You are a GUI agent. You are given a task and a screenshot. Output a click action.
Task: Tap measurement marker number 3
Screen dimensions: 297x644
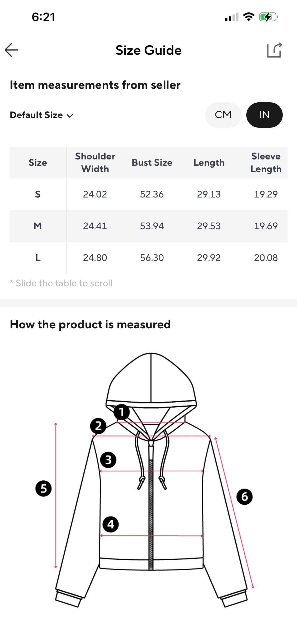108,460
